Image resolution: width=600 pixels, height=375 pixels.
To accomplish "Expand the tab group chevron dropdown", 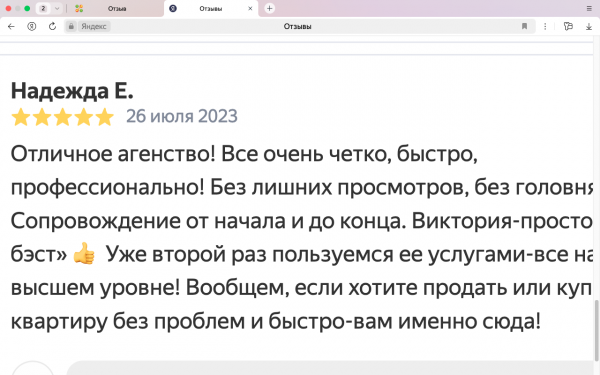I will click(57, 8).
